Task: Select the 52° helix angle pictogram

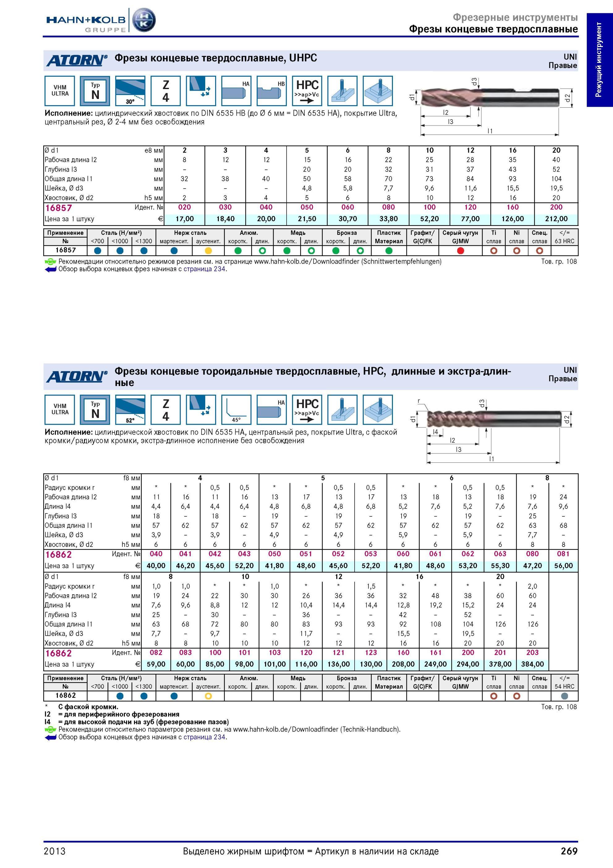Action: point(130,410)
